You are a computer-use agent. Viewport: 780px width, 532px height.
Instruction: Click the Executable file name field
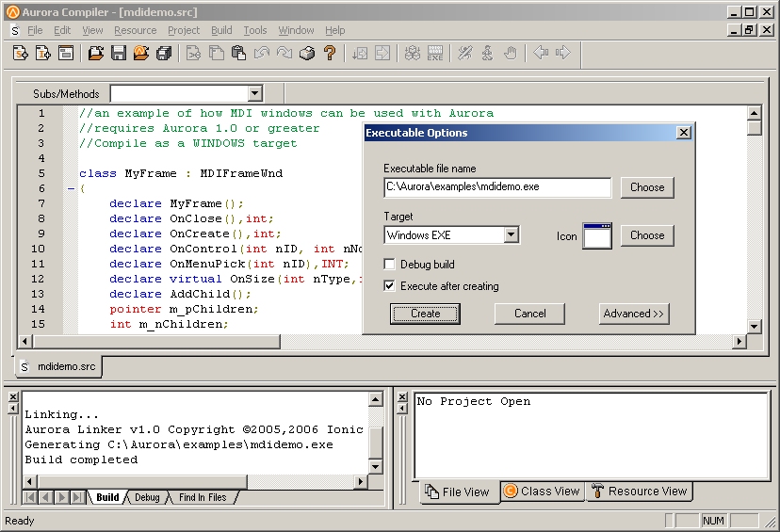(497, 187)
